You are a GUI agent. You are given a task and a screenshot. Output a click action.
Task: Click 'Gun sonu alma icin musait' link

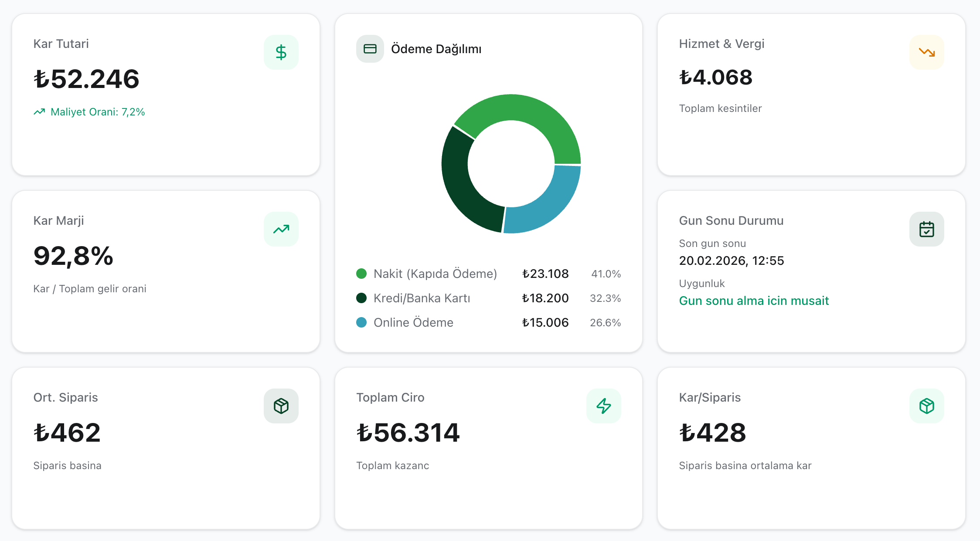tap(753, 301)
